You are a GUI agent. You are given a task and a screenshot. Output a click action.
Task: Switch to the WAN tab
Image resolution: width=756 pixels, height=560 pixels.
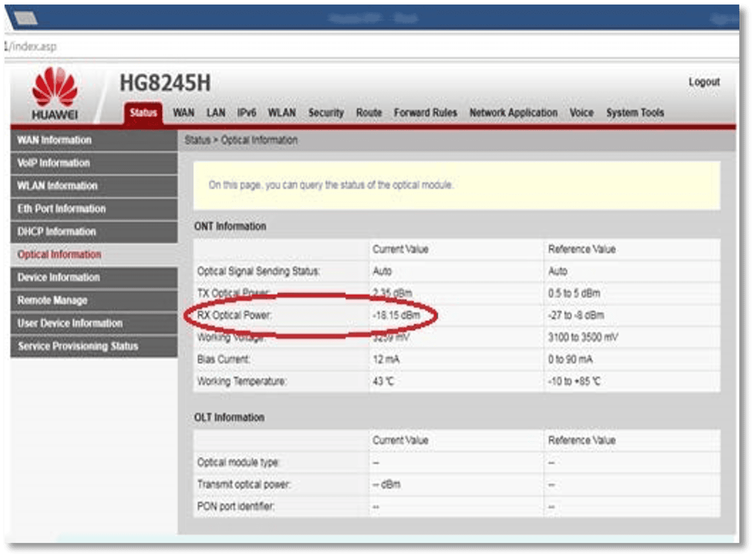pyautogui.click(x=184, y=113)
